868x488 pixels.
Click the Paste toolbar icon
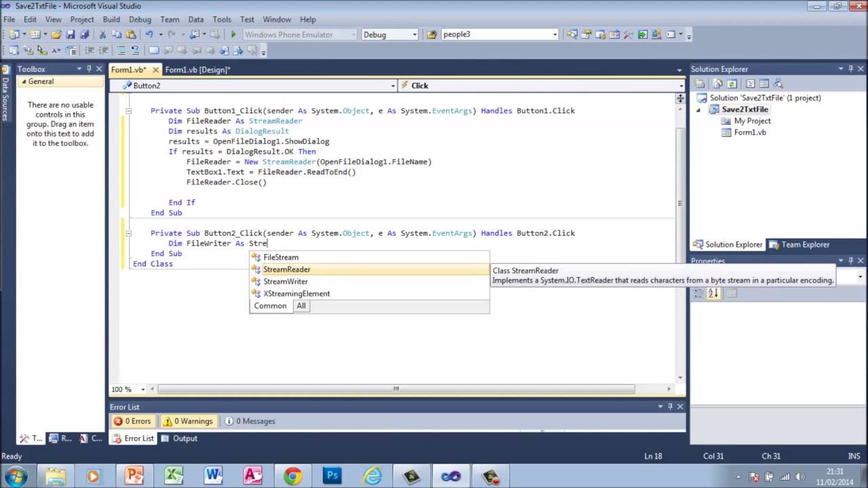click(x=130, y=35)
